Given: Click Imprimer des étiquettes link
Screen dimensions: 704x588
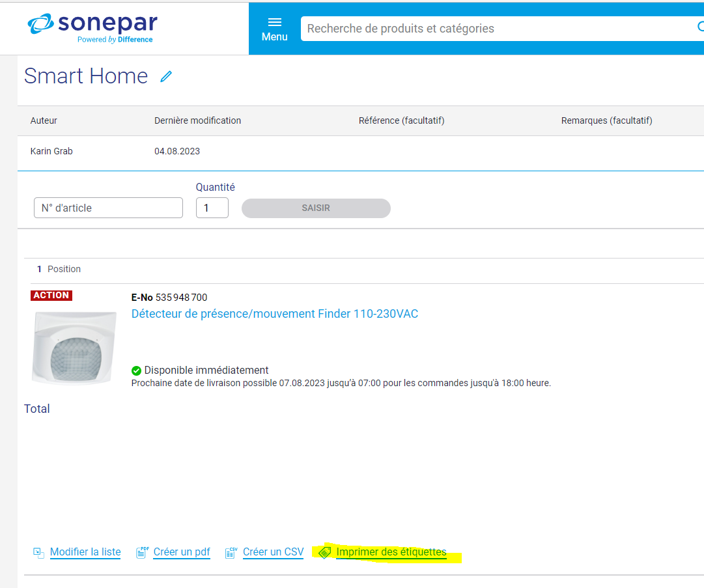Looking at the screenshot, I should (x=391, y=552).
